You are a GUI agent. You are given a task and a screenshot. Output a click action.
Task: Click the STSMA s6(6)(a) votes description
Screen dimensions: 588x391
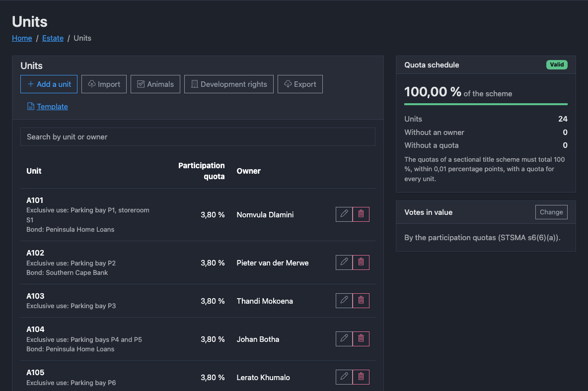(x=482, y=238)
